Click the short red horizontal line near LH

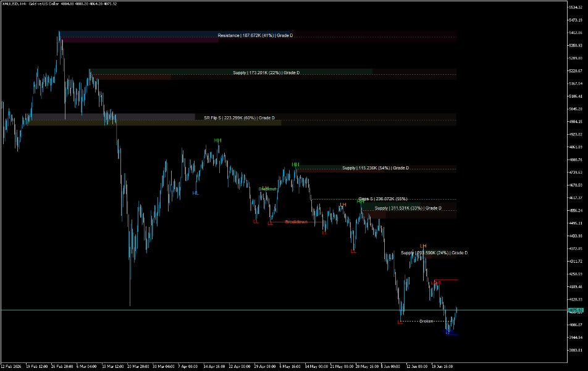[x=446, y=279]
